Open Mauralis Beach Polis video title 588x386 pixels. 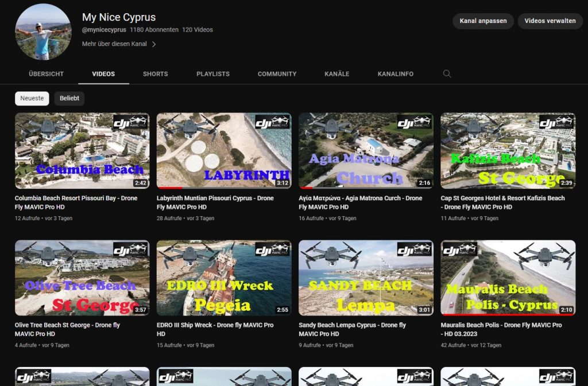click(x=501, y=329)
